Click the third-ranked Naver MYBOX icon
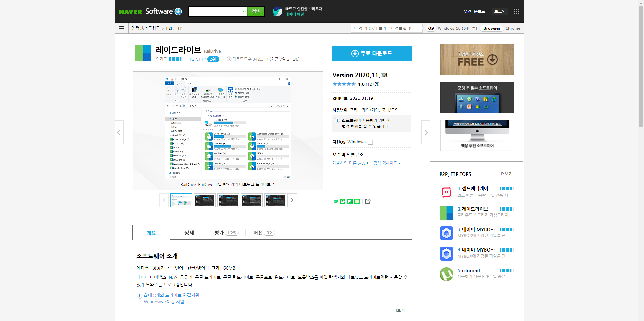Viewport: 644px width, 321px height. [446, 233]
